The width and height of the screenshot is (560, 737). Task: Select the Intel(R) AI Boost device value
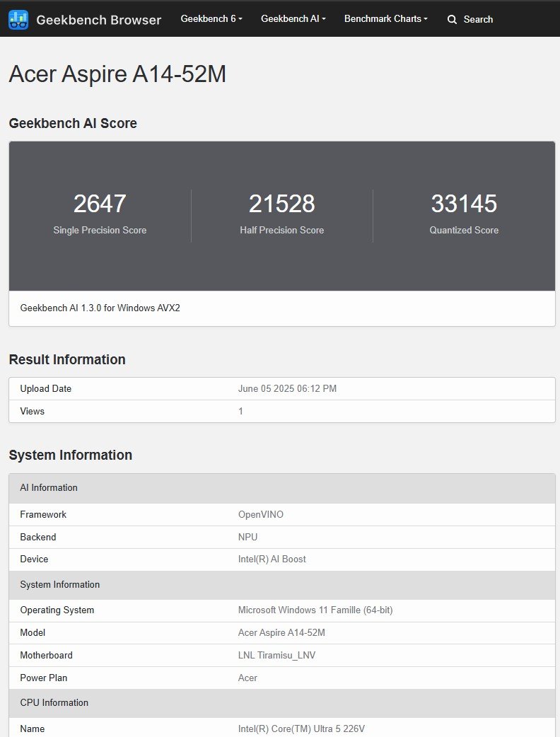coord(272,559)
